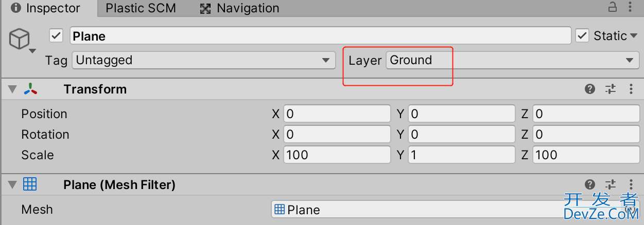The image size is (644, 225).
Task: Toggle the Static checkbox
Action: (582, 35)
